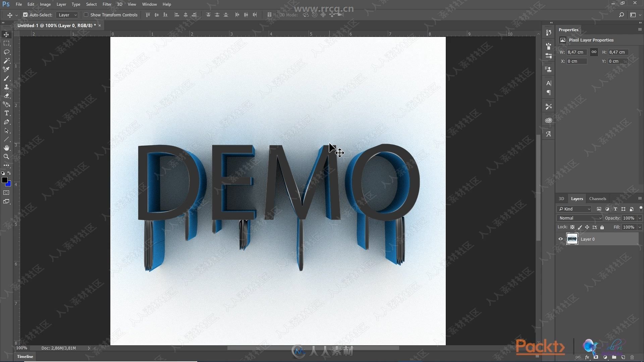
Task: Toggle the 3D panel tab
Action: [561, 198]
